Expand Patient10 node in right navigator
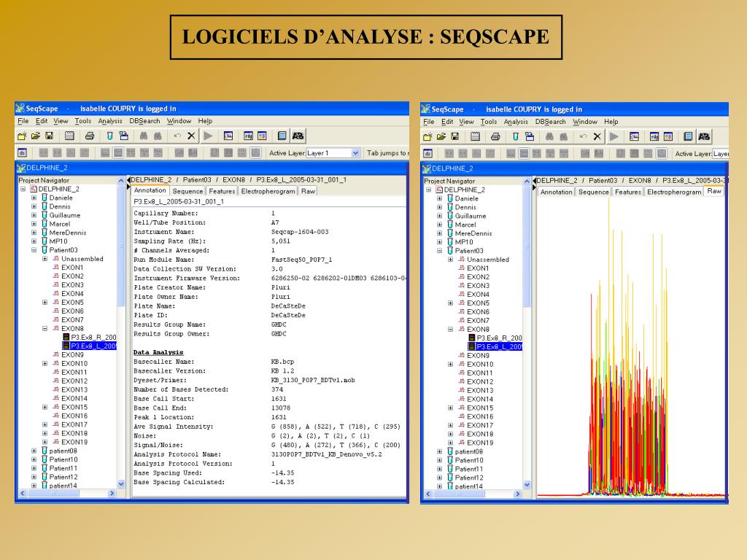This screenshot has height=560, width=747. tap(440, 461)
